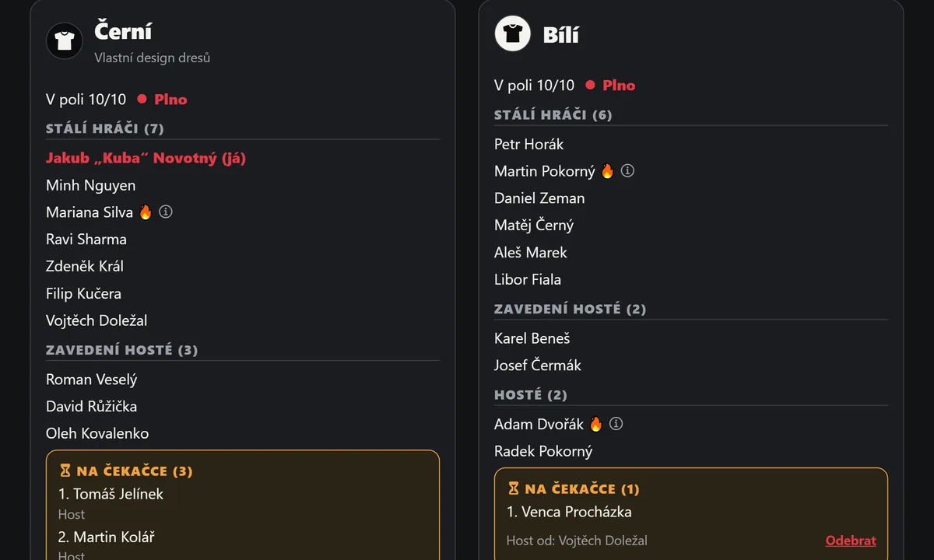Click the red Plno status in Bílí

[619, 86]
